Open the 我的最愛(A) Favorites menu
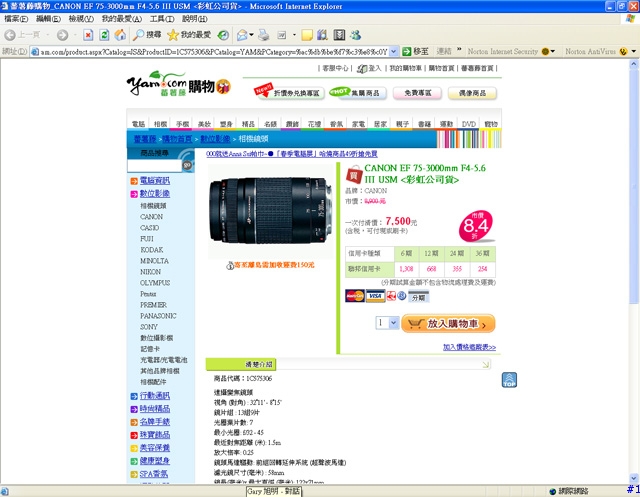This screenshot has height=497, width=640. (122, 19)
